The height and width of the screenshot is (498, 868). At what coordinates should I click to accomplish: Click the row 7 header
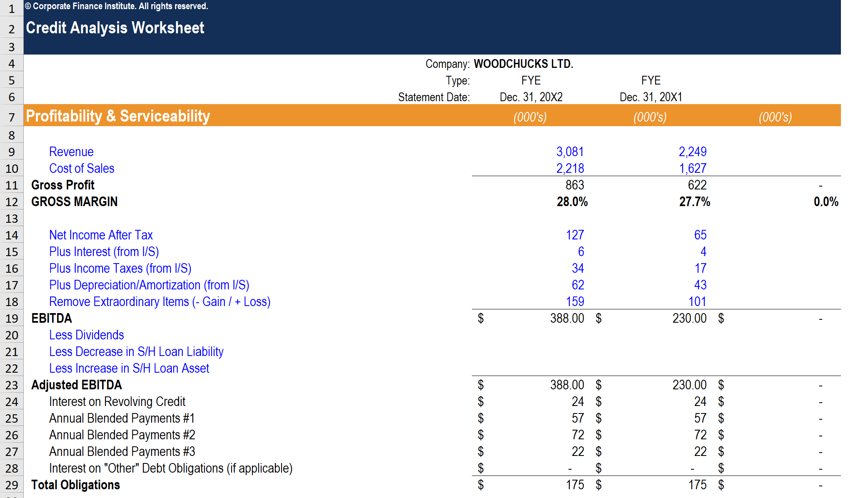pos(12,117)
